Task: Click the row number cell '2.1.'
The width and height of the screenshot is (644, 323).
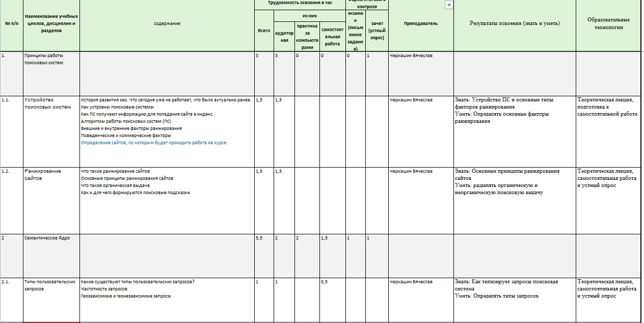Action: (x=12, y=300)
